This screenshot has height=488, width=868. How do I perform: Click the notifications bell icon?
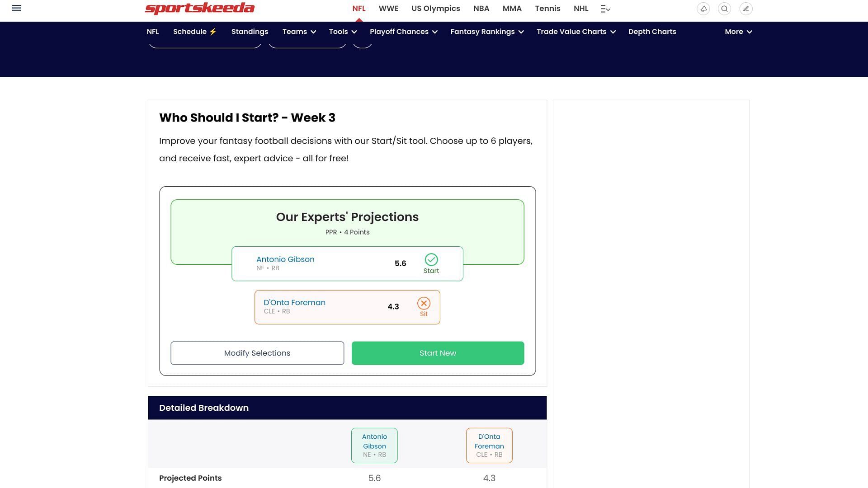(x=703, y=8)
